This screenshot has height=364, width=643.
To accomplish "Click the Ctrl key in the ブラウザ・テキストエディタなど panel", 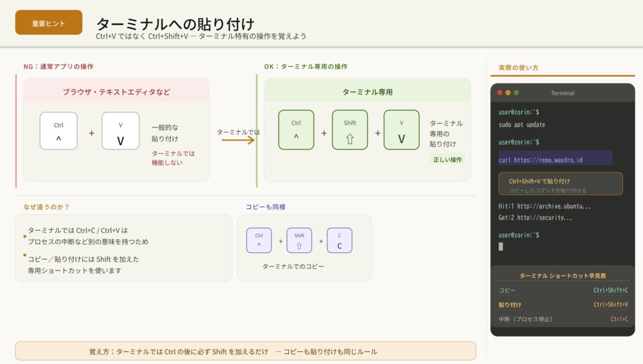I will (58, 131).
